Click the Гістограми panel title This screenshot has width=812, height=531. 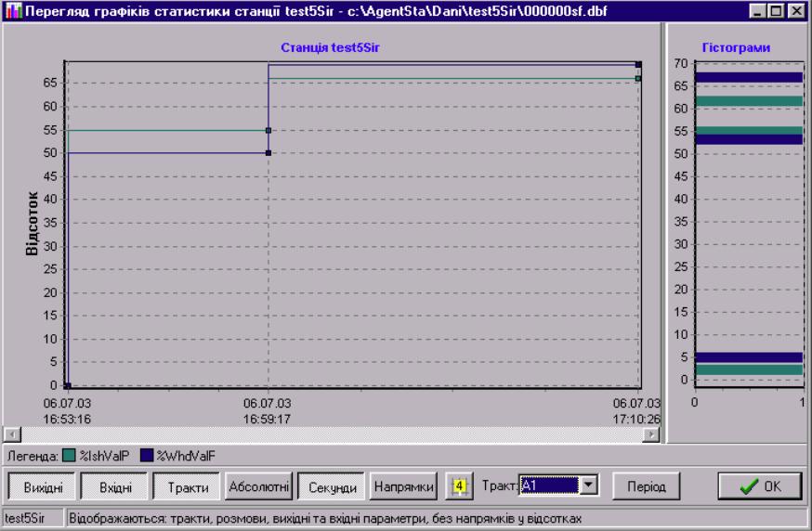point(736,47)
